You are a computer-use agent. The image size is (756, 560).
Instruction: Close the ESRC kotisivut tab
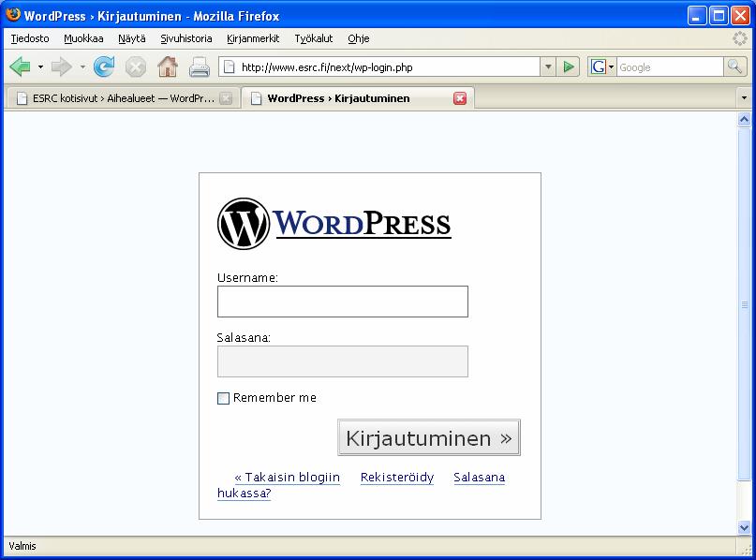point(225,98)
